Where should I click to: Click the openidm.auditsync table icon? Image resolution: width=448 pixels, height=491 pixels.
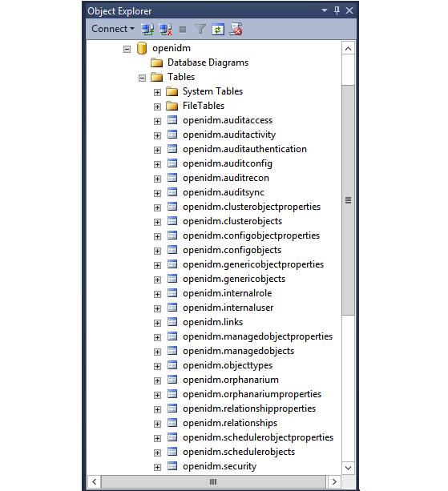(172, 192)
